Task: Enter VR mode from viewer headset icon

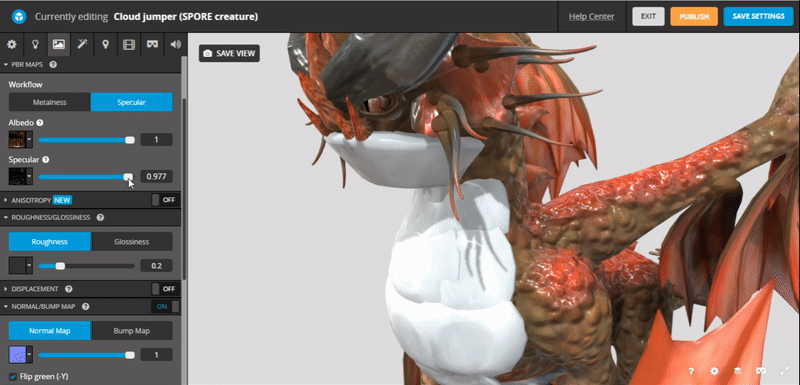Action: click(x=761, y=371)
